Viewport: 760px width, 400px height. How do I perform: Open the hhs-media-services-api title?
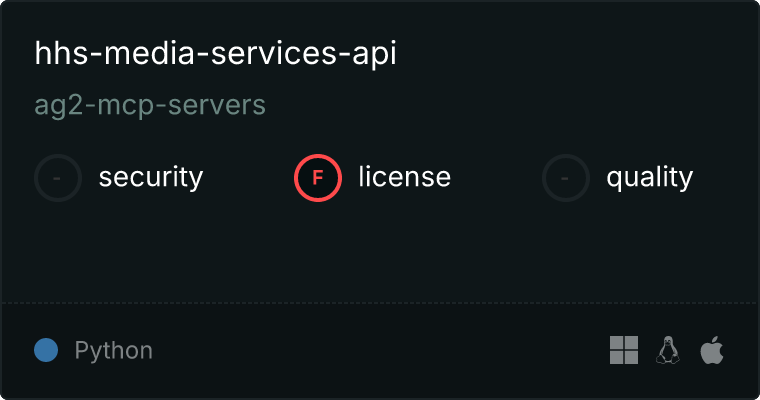(216, 53)
